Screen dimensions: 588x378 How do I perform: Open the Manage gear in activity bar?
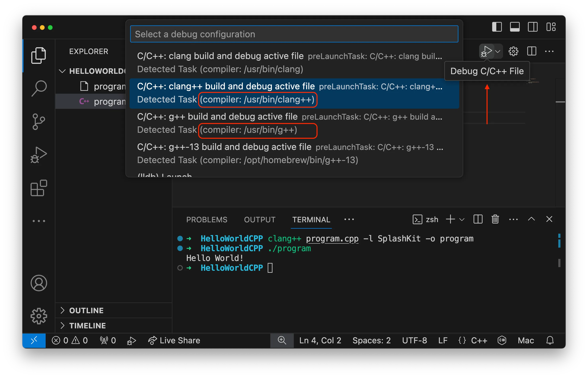[38, 316]
